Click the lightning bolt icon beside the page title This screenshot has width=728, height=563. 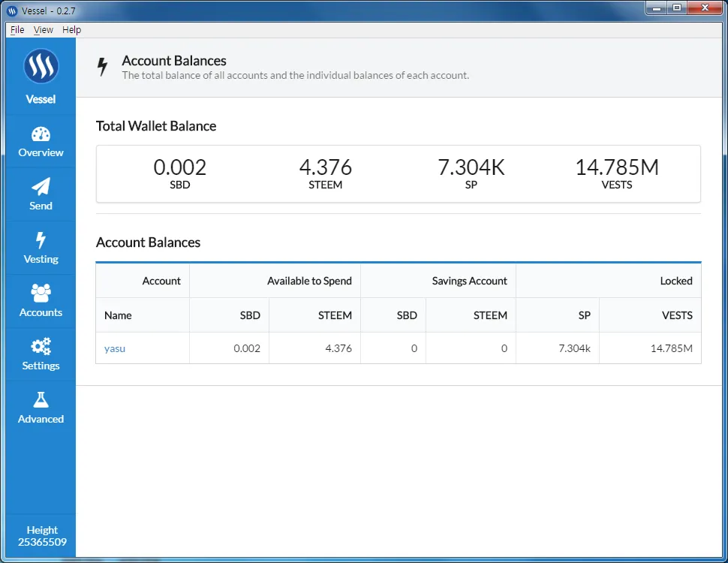click(102, 67)
